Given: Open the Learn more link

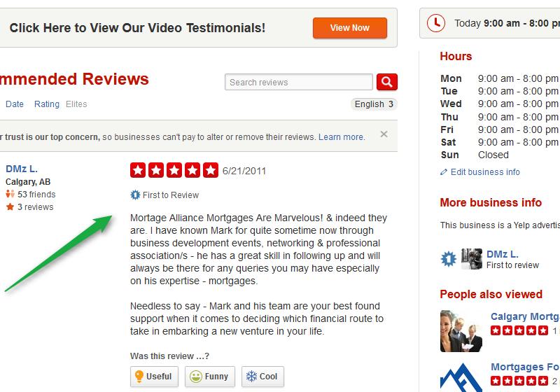Looking at the screenshot, I should tap(341, 137).
